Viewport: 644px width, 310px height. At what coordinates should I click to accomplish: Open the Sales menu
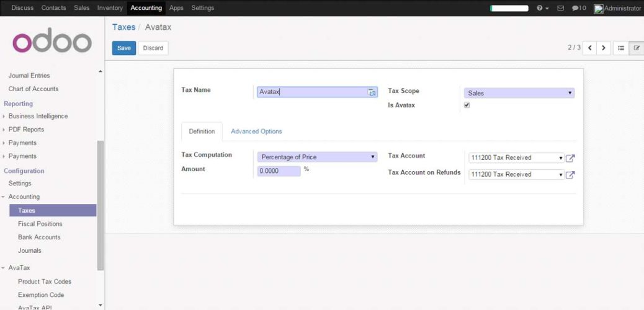(x=82, y=8)
